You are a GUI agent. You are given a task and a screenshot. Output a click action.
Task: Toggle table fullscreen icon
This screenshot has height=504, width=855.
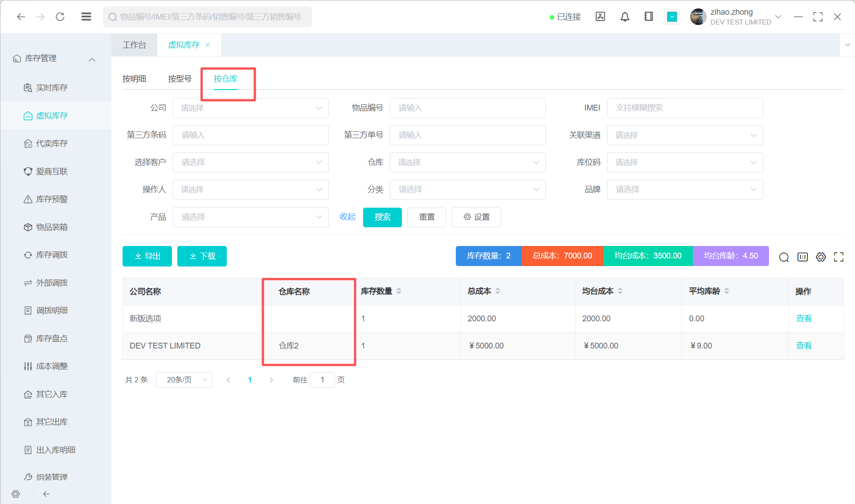[x=839, y=257]
